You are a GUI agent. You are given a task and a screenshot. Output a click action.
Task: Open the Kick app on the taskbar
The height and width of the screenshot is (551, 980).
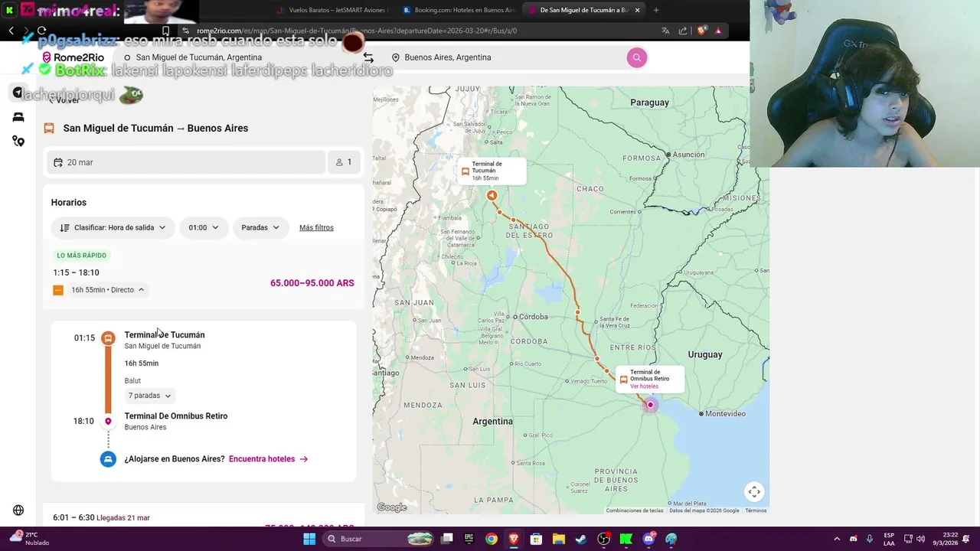tap(626, 539)
